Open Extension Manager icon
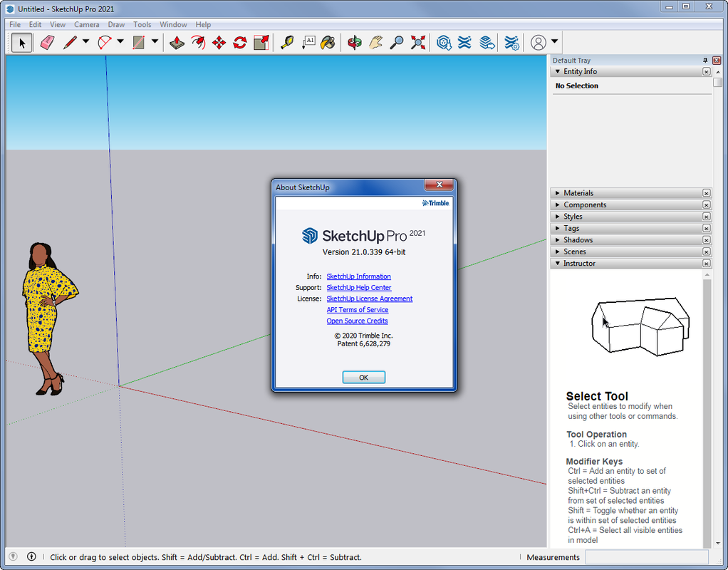 511,43
